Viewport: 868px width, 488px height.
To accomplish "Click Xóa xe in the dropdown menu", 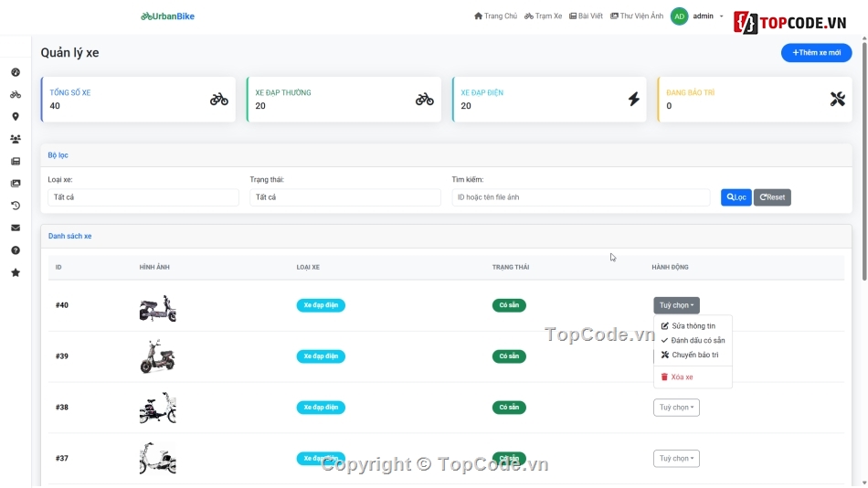I will (x=681, y=377).
